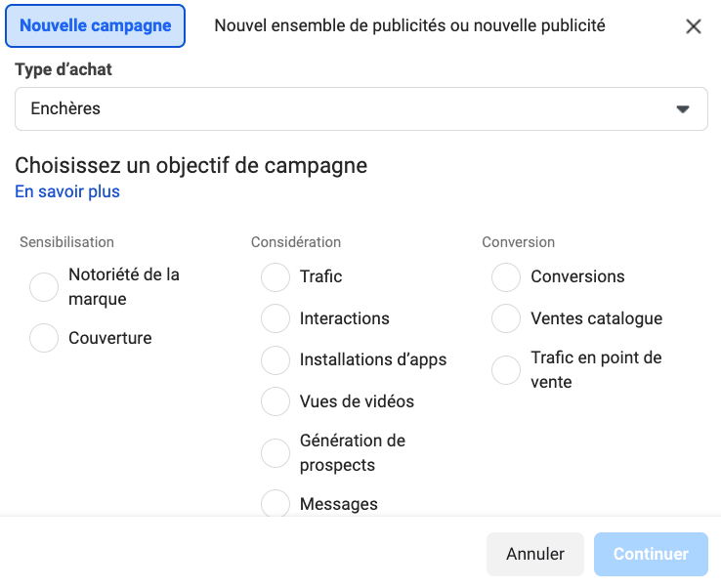Select Génération de prospects objective
The height and width of the screenshot is (588, 721).
coord(276,452)
